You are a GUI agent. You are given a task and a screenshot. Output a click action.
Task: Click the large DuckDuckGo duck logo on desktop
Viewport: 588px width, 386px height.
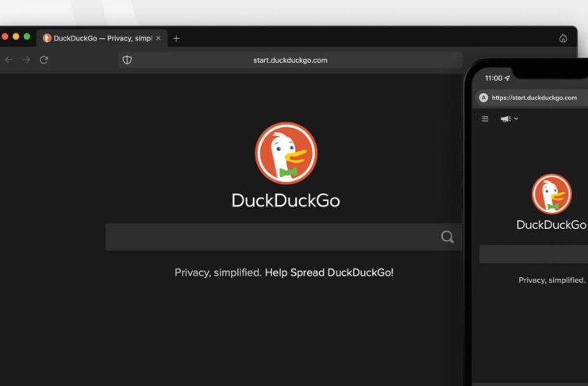(x=286, y=152)
